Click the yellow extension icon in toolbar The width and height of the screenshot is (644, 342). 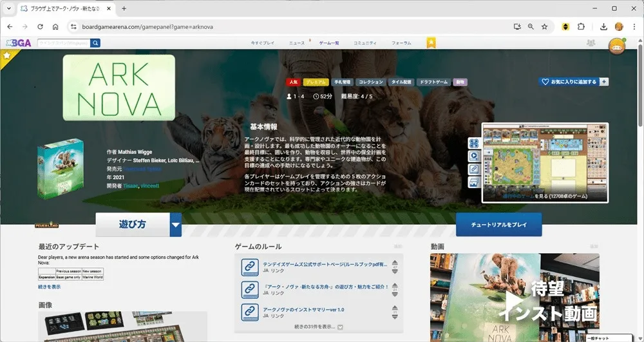[565, 26]
